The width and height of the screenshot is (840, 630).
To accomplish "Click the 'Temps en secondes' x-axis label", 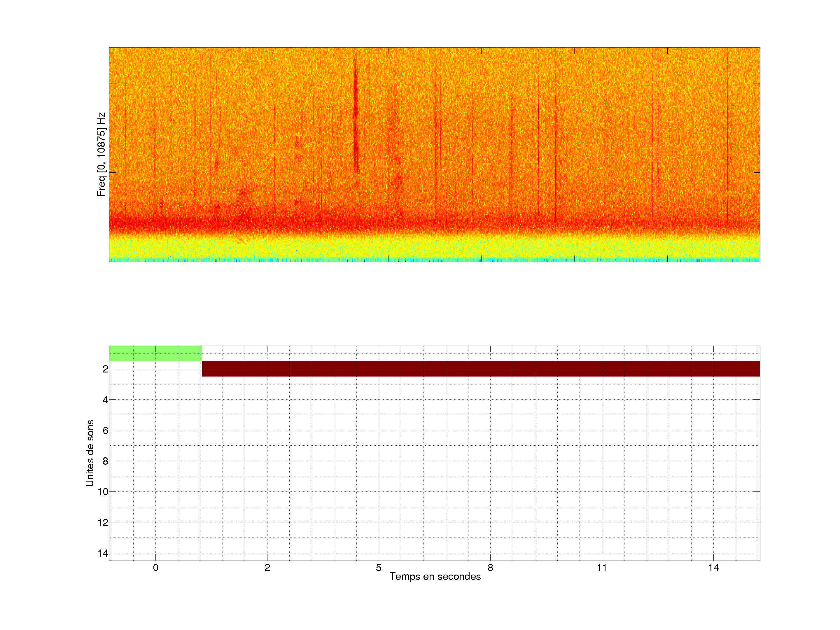I will coord(435,576).
